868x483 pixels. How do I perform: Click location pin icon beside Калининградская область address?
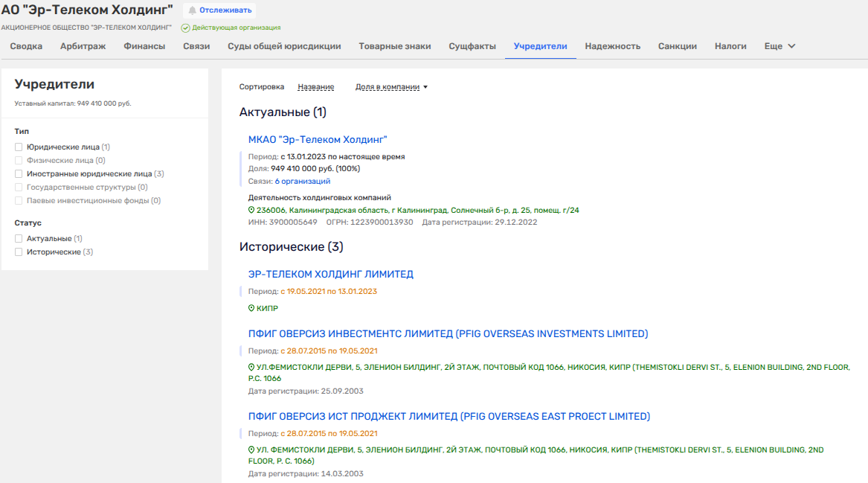[x=251, y=211]
